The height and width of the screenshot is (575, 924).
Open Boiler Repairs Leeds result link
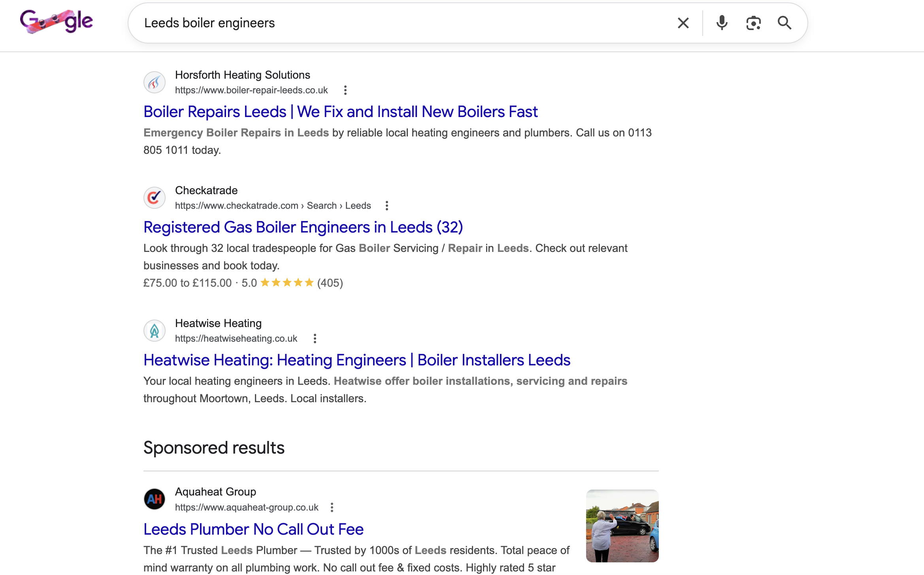[340, 112]
